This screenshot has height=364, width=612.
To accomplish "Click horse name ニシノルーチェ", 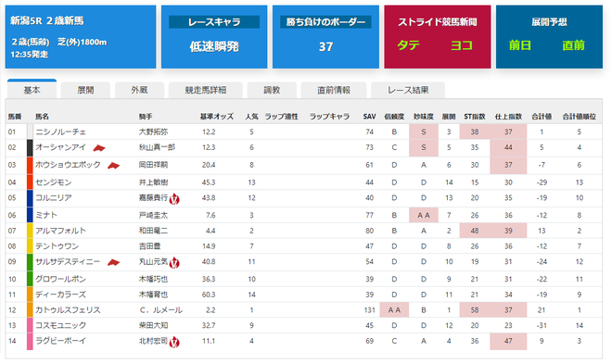I will pyautogui.click(x=60, y=132).
